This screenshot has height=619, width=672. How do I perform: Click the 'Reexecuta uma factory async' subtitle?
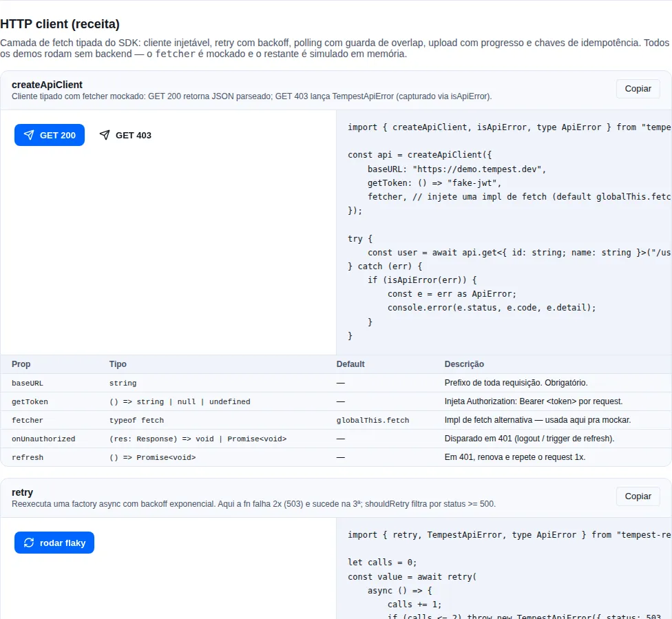point(253,504)
